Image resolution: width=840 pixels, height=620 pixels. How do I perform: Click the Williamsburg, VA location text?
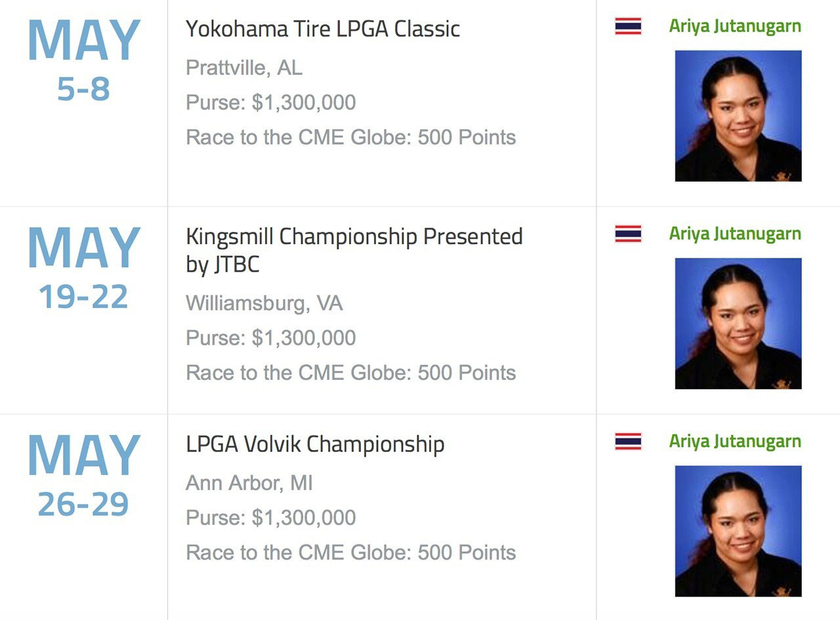pyautogui.click(x=264, y=303)
